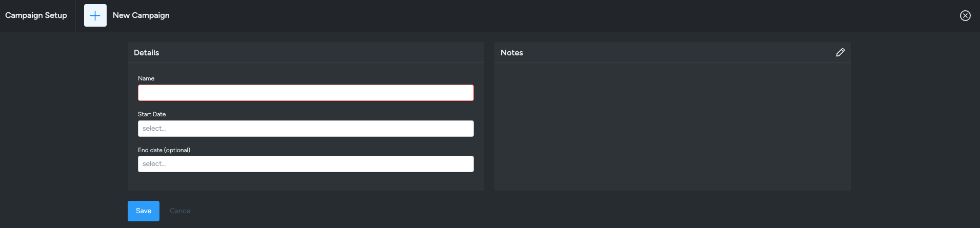
Task: Select the New Campaign title tab
Action: (x=141, y=15)
